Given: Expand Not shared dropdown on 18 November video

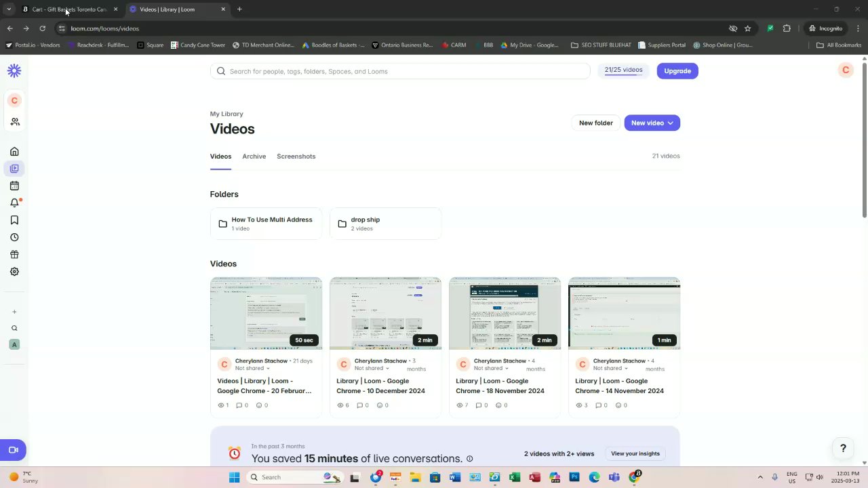Looking at the screenshot, I should tap(491, 369).
